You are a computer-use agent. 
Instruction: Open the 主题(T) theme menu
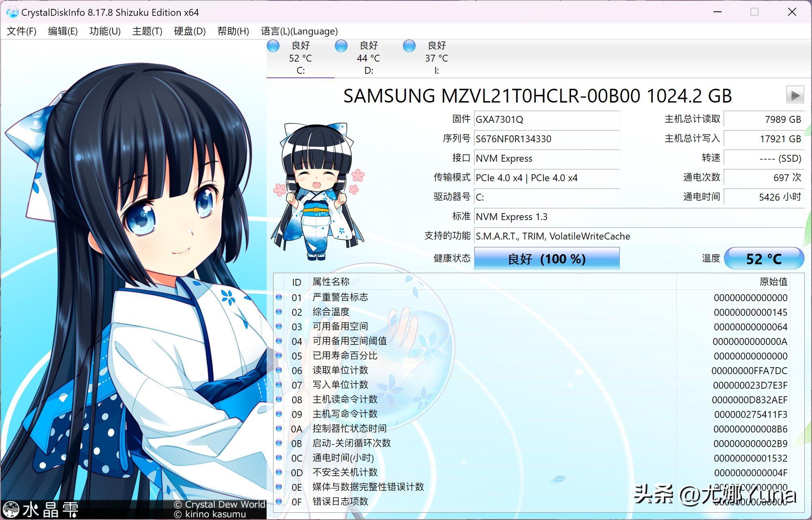click(x=147, y=31)
